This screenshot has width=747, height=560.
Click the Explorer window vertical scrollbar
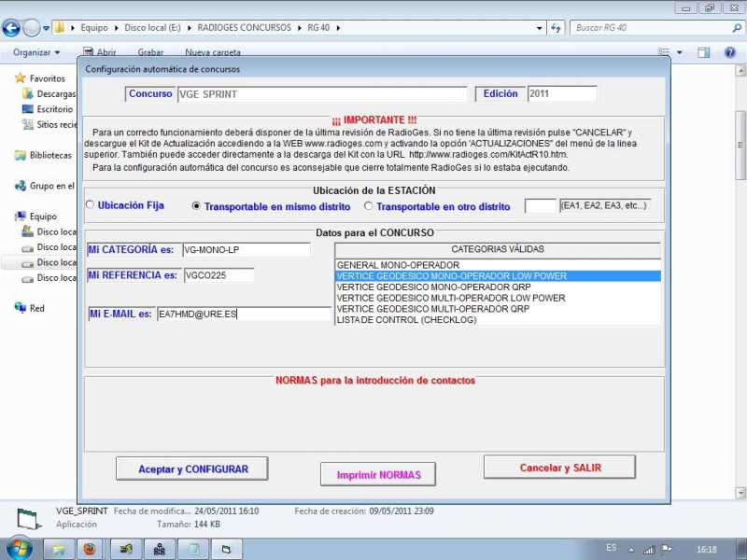[x=740, y=140]
